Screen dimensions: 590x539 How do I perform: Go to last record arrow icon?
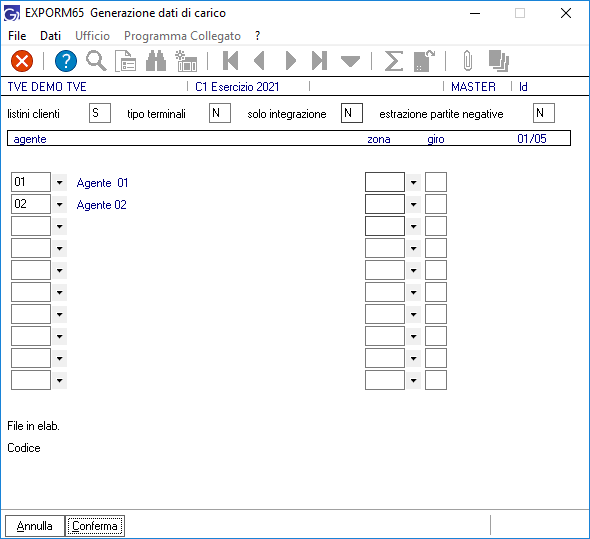319,61
